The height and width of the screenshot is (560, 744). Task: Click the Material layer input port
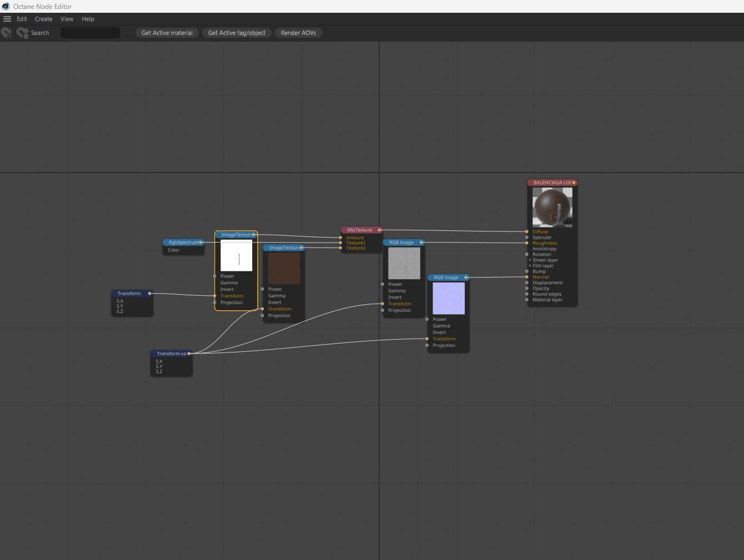click(527, 300)
